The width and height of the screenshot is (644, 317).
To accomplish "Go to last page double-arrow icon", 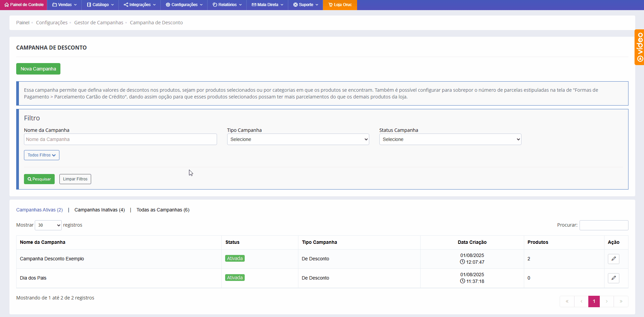I will point(621,301).
